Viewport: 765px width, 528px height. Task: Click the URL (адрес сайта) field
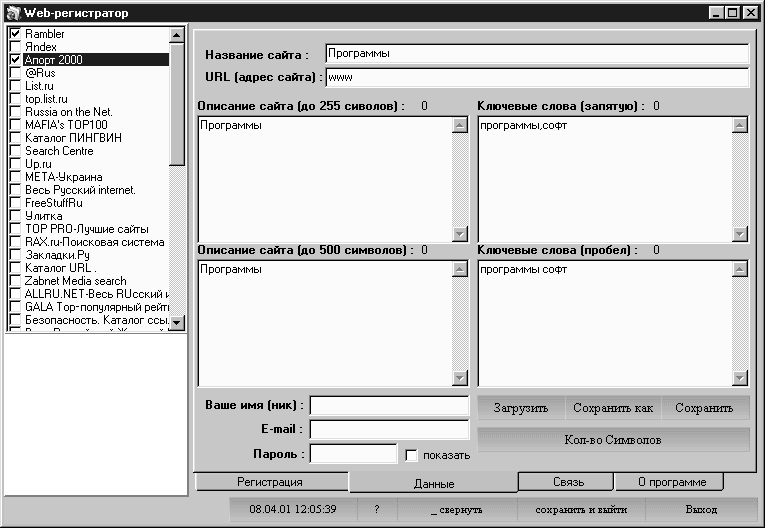(x=537, y=77)
